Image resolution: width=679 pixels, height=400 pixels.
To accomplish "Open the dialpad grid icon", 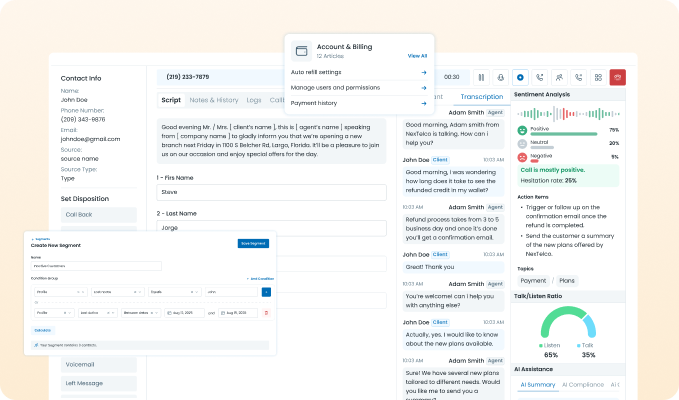I will tap(597, 77).
